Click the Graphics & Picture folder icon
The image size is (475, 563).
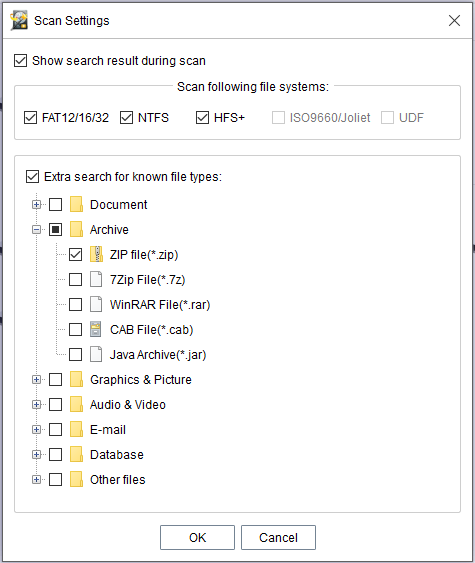click(76, 380)
